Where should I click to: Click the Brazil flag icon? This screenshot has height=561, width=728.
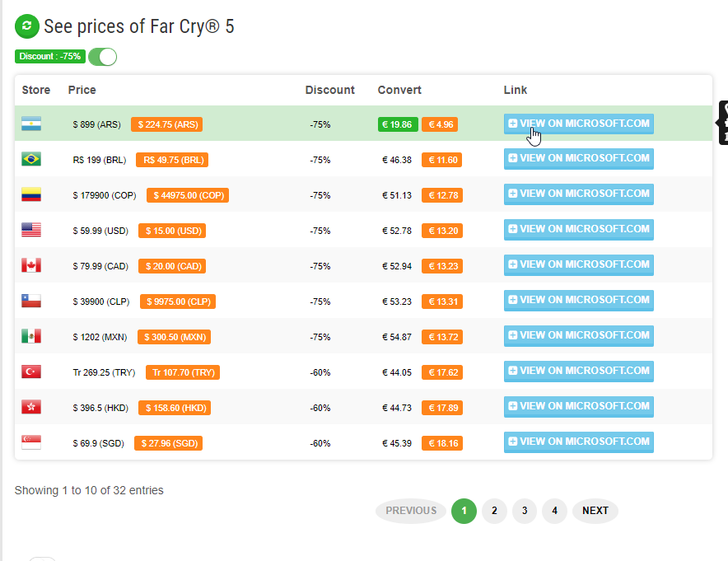(x=31, y=160)
